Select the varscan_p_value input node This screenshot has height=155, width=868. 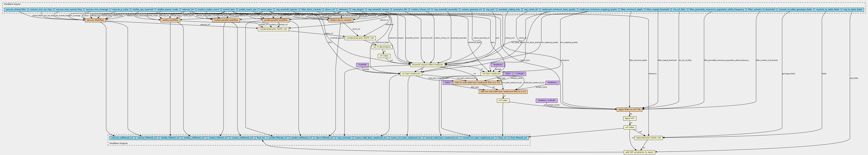(x=120, y=10)
